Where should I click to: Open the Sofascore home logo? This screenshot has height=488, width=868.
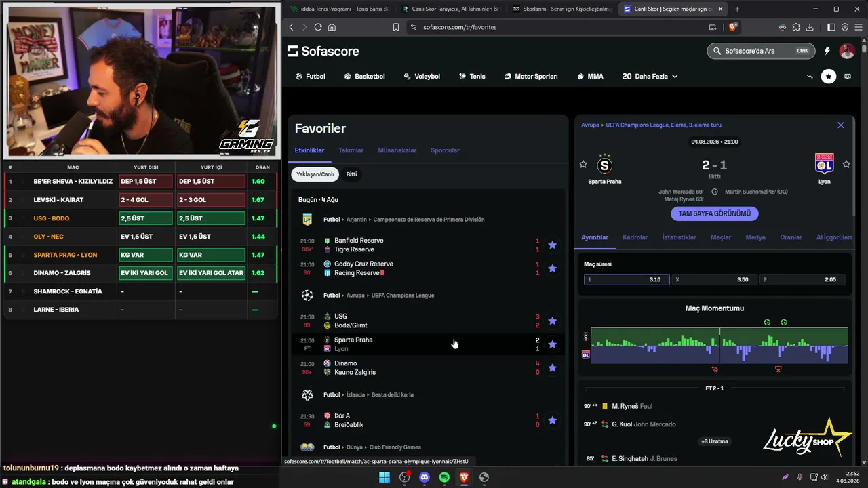[323, 52]
